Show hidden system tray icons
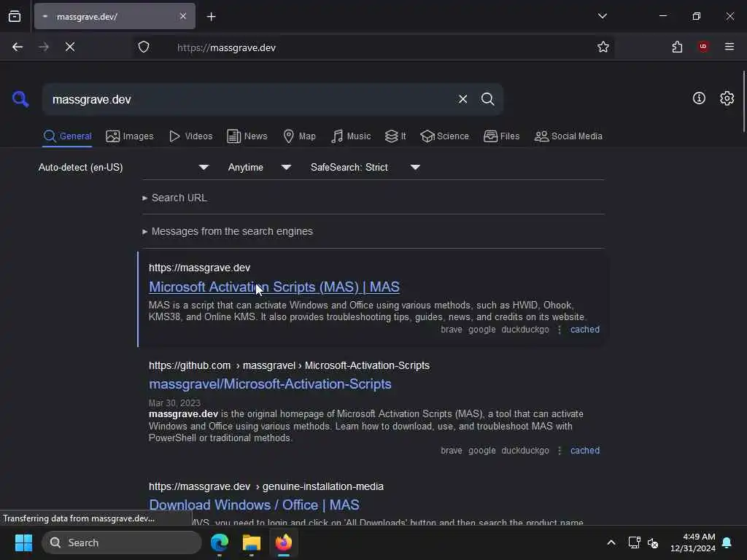The height and width of the screenshot is (560, 747). click(x=611, y=542)
